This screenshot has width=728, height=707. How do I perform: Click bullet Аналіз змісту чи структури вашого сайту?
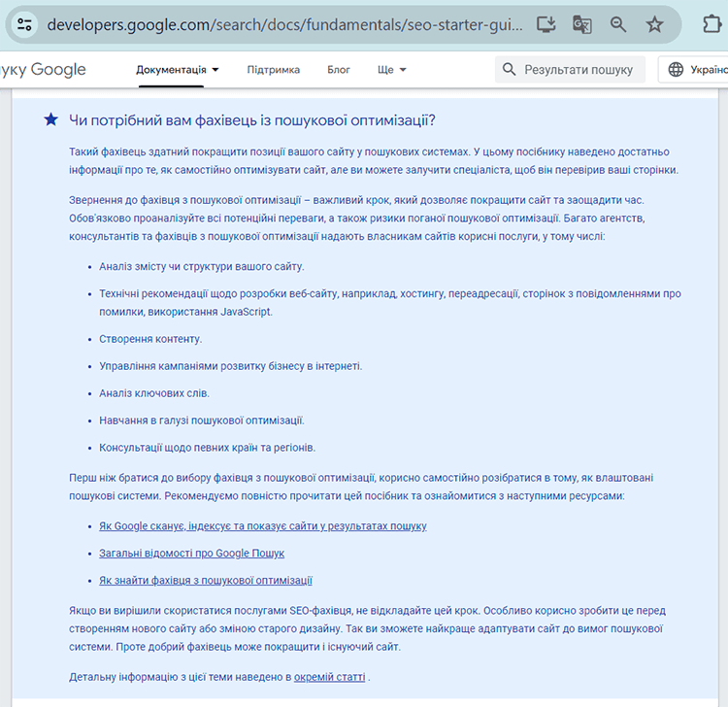click(x=202, y=266)
